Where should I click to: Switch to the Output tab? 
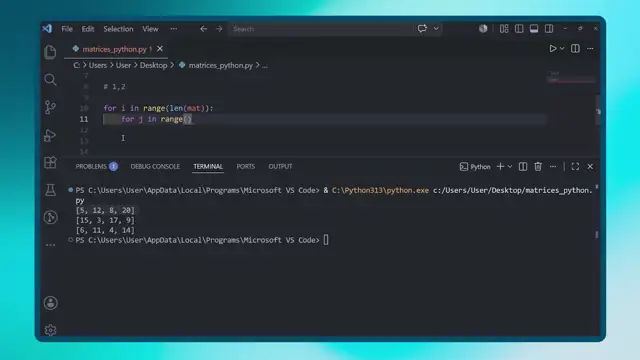point(280,167)
